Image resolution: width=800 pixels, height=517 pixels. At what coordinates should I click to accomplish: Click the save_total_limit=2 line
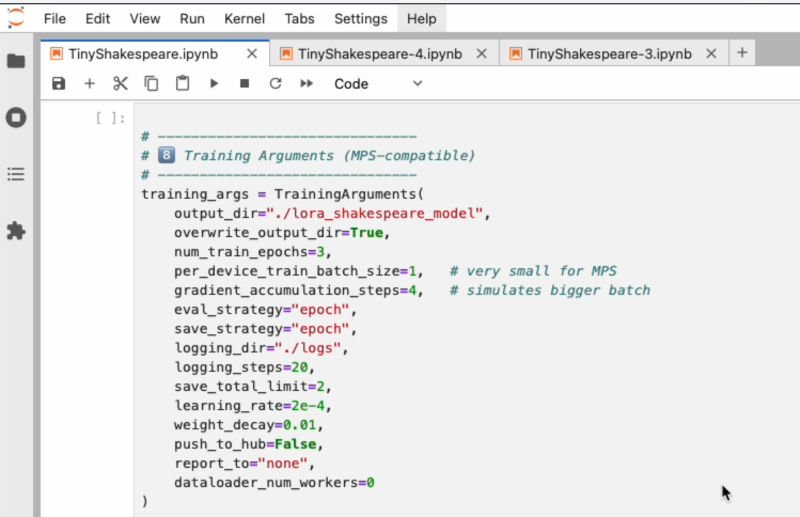(253, 387)
